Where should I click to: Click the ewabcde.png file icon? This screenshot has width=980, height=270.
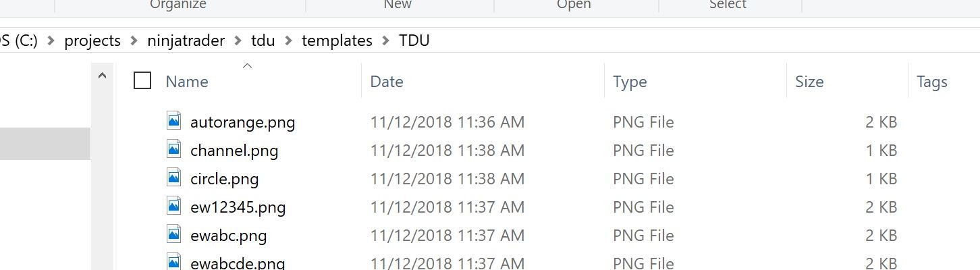[174, 262]
